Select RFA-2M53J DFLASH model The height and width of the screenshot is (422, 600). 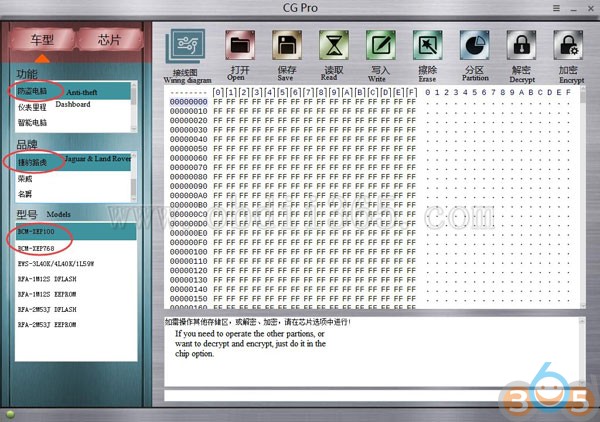(x=76, y=309)
